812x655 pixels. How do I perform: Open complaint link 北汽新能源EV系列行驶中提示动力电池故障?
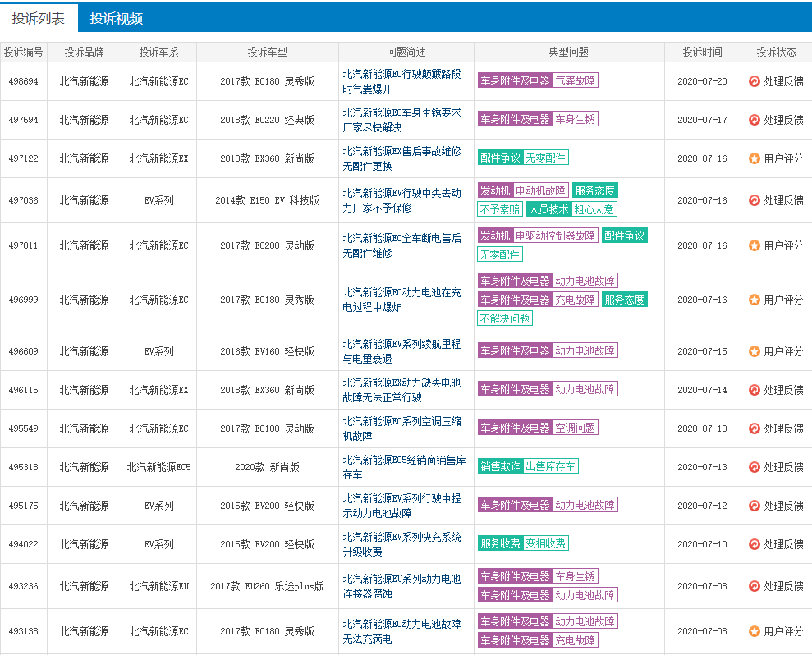401,506
